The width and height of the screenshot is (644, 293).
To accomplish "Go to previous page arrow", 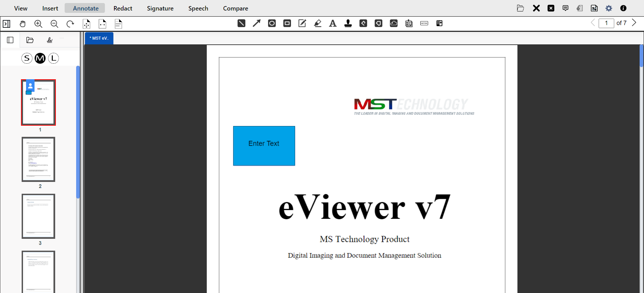I will pos(593,23).
